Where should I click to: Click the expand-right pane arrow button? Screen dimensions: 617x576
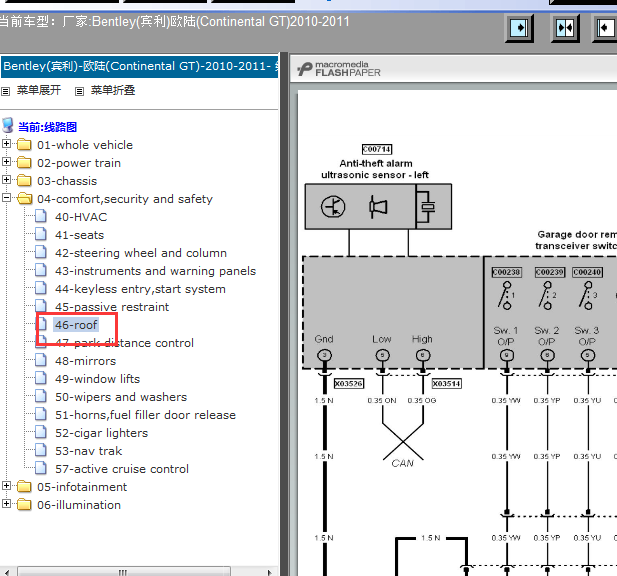pos(519,28)
